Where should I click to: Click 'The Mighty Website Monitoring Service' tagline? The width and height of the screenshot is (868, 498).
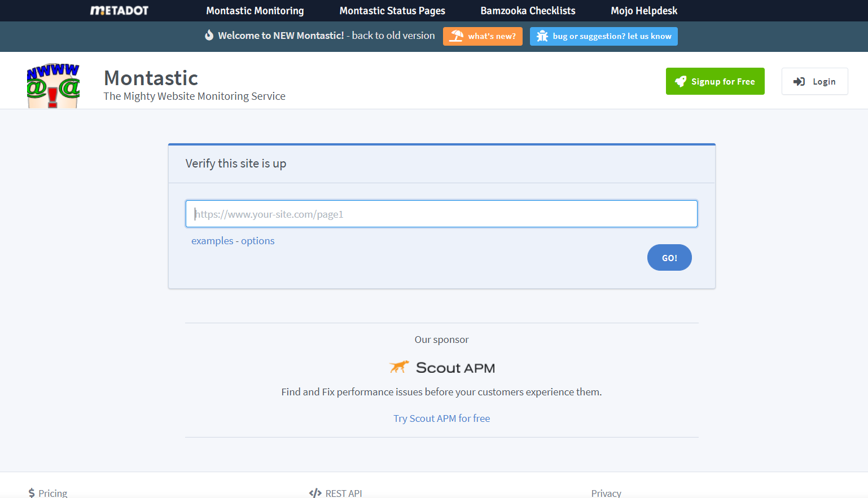(x=195, y=96)
